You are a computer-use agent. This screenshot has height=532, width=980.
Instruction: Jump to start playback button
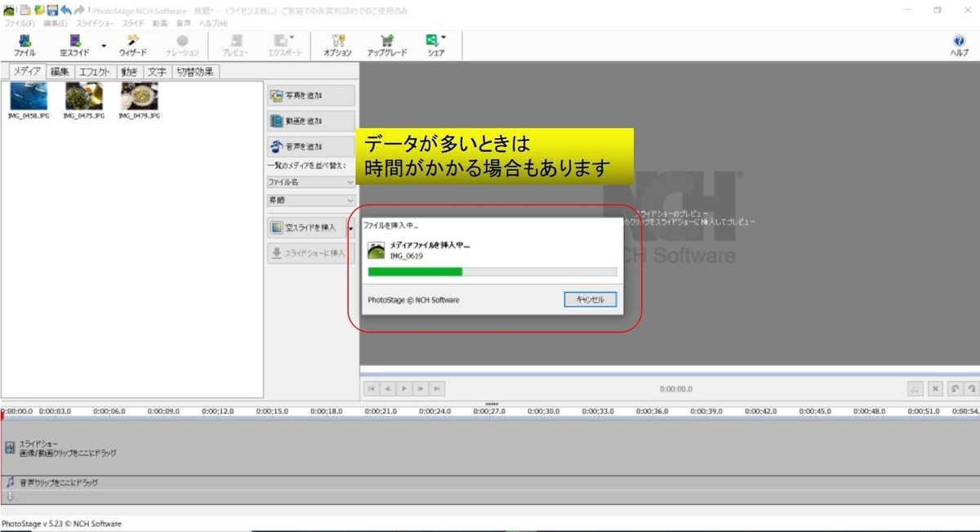(372, 389)
